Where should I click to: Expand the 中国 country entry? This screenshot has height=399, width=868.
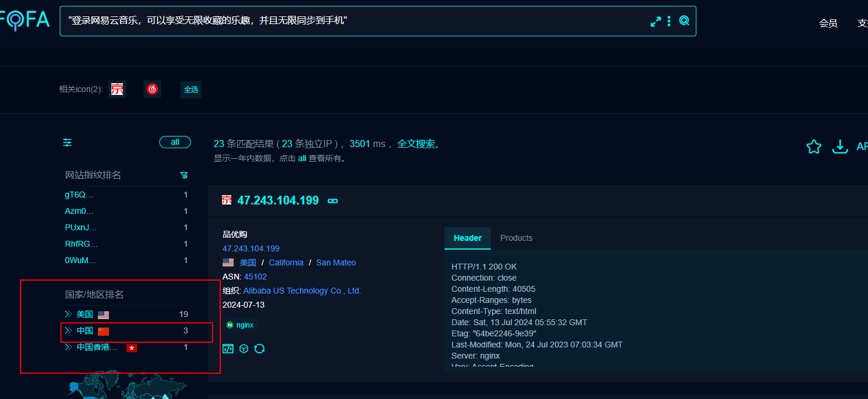[68, 331]
